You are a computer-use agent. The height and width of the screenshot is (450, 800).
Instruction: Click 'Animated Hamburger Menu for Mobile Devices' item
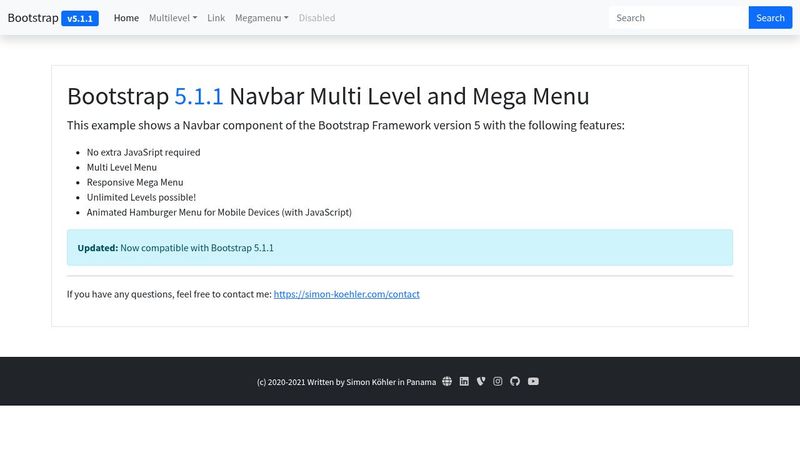pos(219,212)
